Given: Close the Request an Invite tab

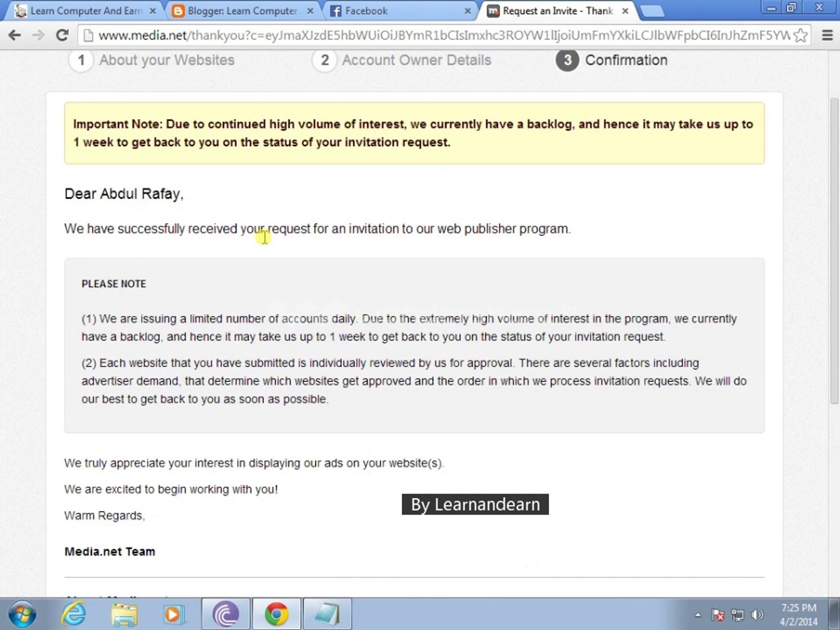Looking at the screenshot, I should 625,10.
